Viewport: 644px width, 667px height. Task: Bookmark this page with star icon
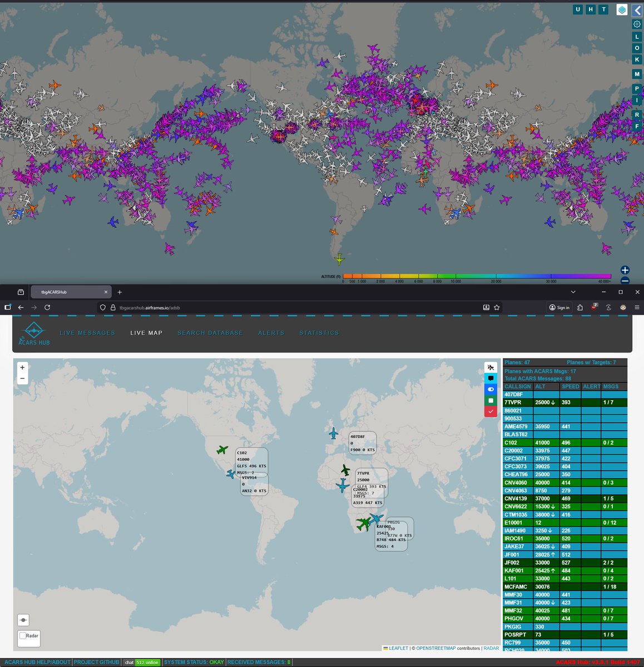pyautogui.click(x=497, y=307)
